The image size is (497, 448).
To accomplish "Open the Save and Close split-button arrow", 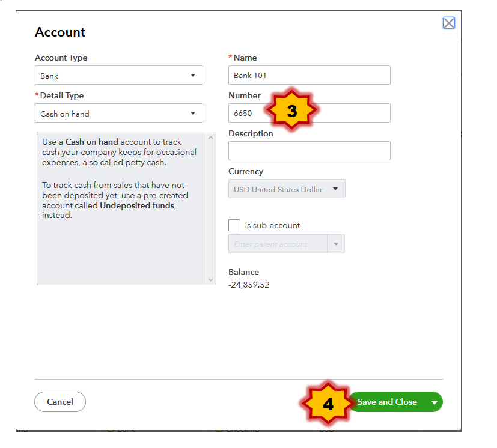I will pyautogui.click(x=434, y=402).
